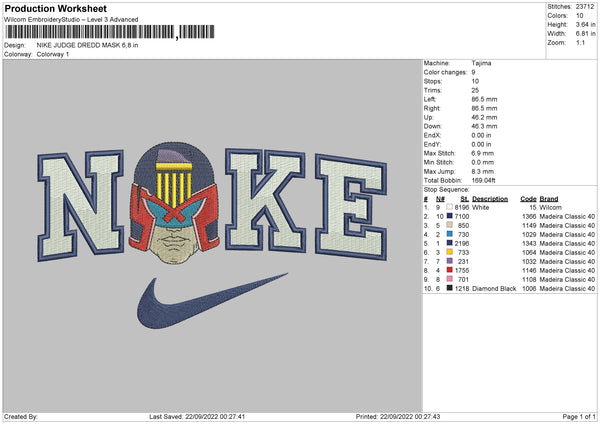Click the 'Production Worksheet' title

pos(55,8)
